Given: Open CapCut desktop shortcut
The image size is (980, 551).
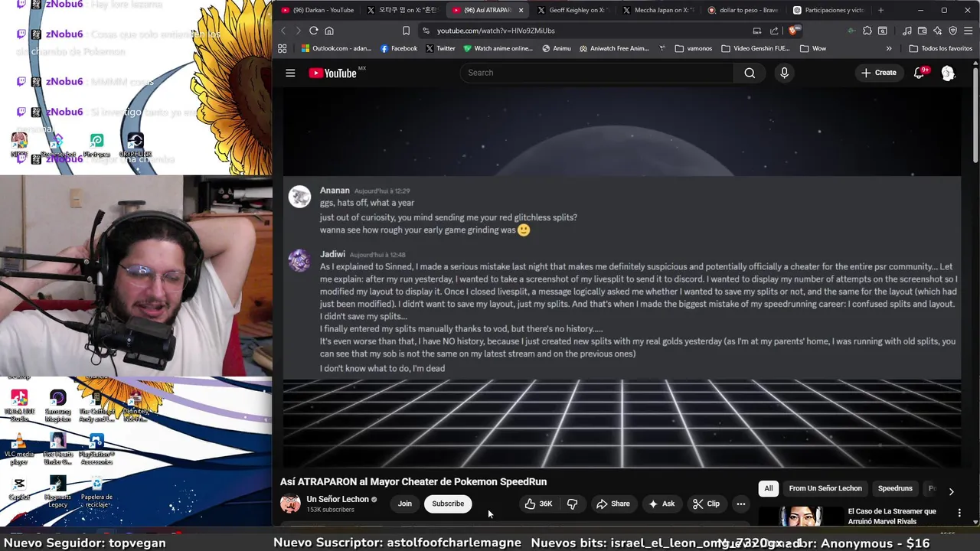Looking at the screenshot, I should tap(19, 487).
